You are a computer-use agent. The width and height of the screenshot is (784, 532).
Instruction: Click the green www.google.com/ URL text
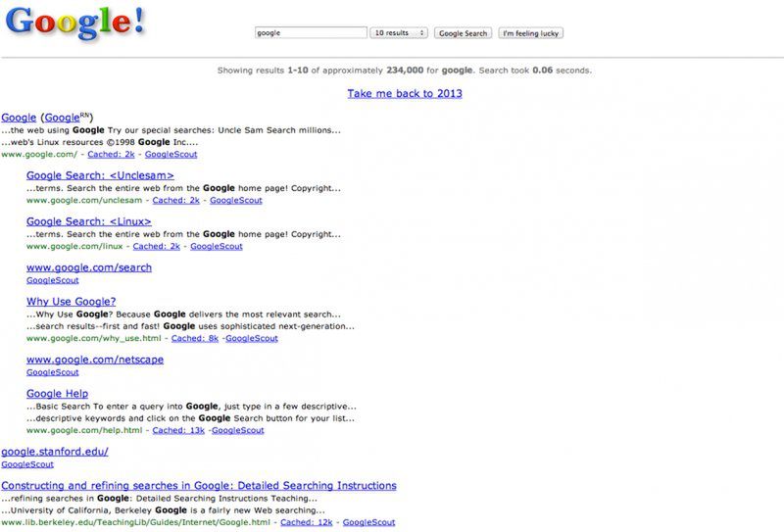39,154
